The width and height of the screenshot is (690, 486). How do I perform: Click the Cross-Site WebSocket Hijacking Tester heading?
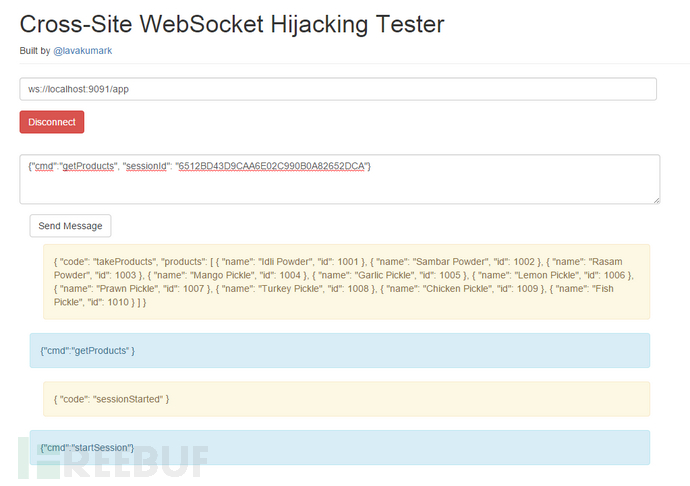coord(232,22)
